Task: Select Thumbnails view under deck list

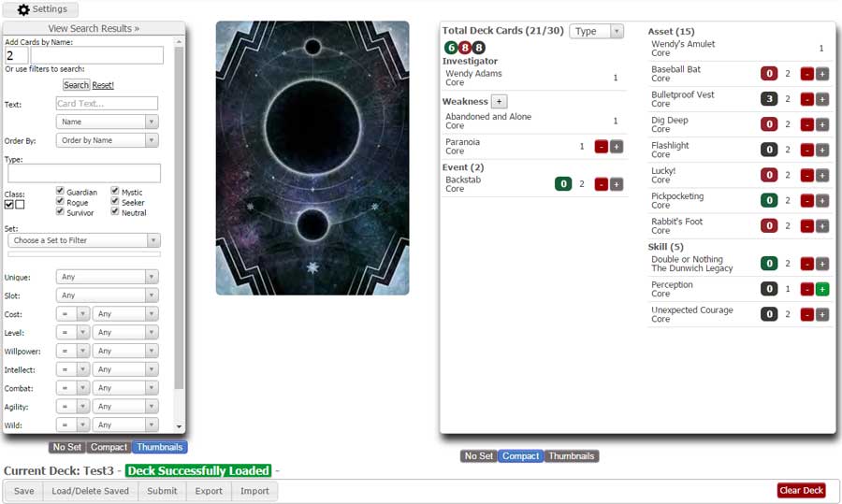Action: click(x=572, y=456)
